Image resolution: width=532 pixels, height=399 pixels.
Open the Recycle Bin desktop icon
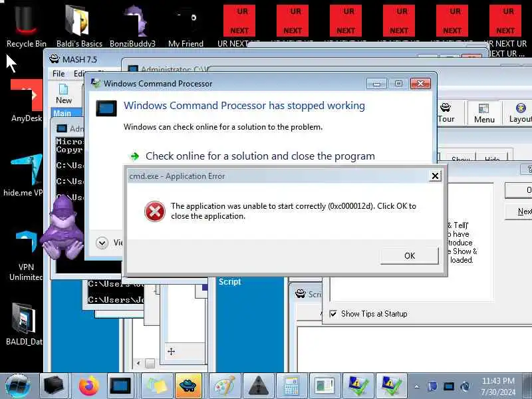tap(26, 25)
